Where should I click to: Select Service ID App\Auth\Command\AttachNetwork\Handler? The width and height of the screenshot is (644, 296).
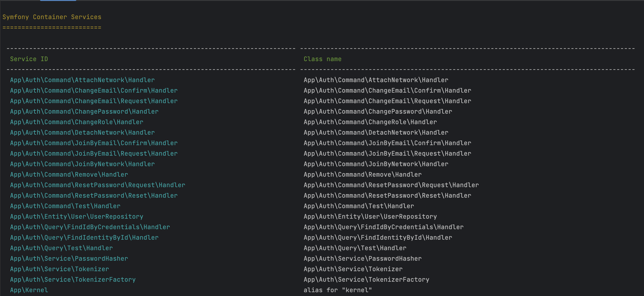point(82,80)
